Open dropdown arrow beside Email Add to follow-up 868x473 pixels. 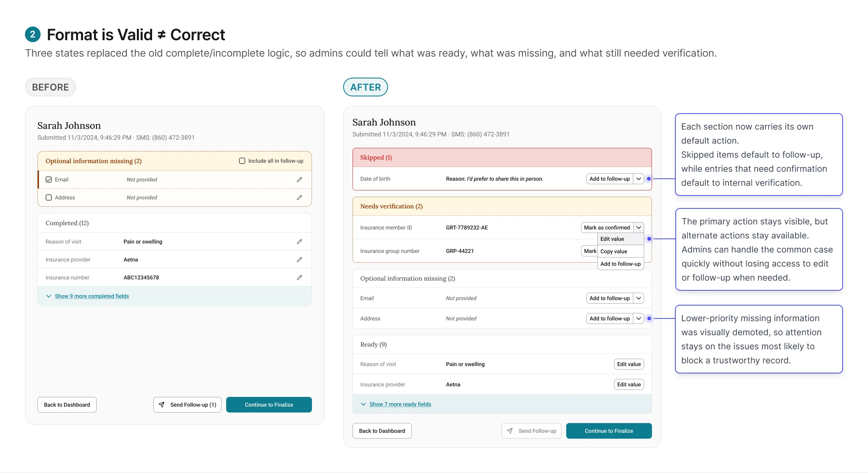pos(638,298)
